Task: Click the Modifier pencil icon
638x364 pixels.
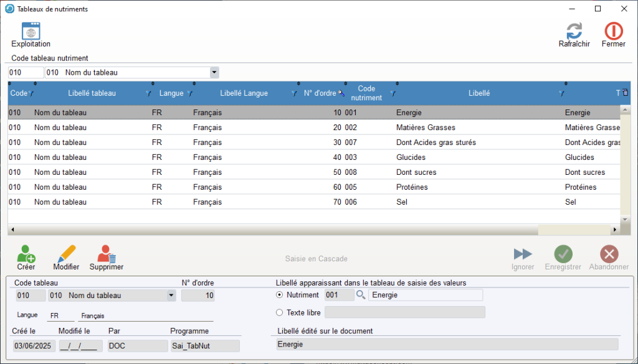Action: [66, 254]
